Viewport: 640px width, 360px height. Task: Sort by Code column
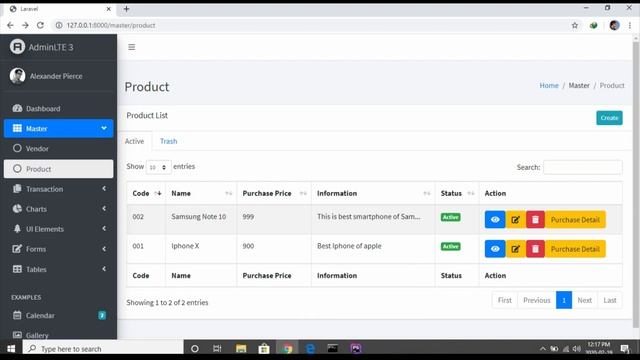click(146, 193)
